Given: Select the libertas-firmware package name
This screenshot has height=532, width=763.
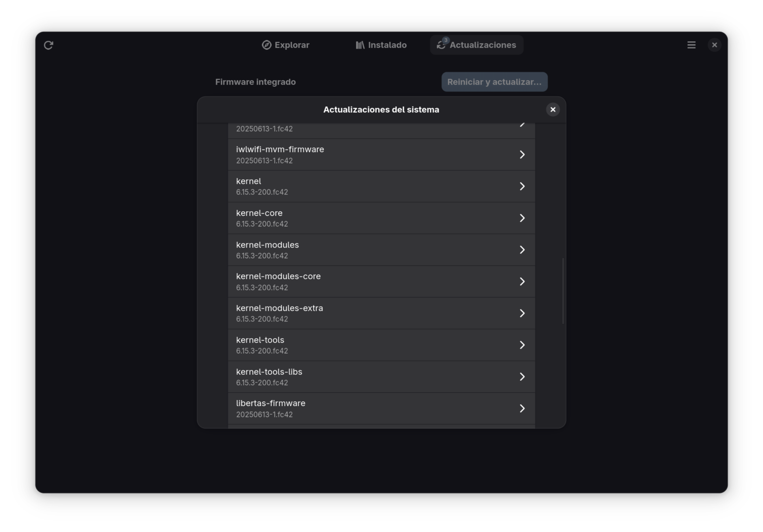Looking at the screenshot, I should pyautogui.click(x=270, y=403).
